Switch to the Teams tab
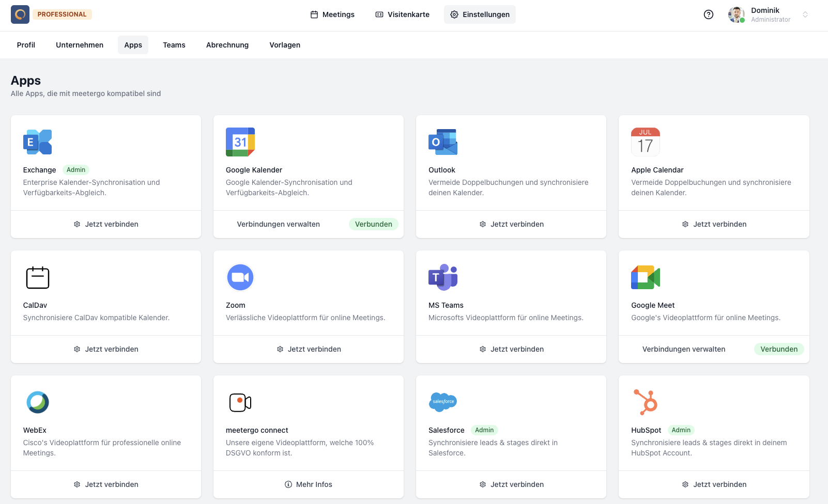Screen dimensions: 828x504 pos(174,45)
